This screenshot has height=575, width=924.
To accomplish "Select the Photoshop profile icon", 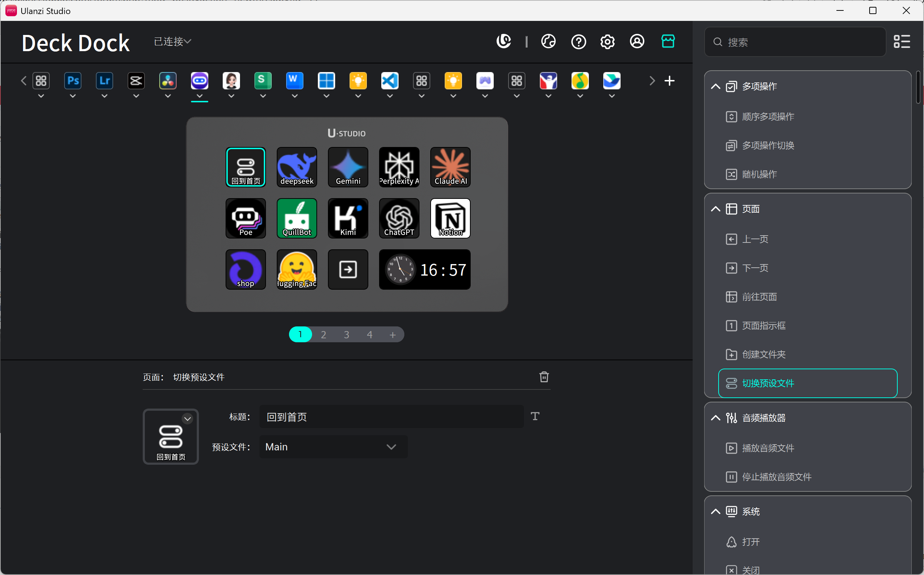I will [73, 81].
